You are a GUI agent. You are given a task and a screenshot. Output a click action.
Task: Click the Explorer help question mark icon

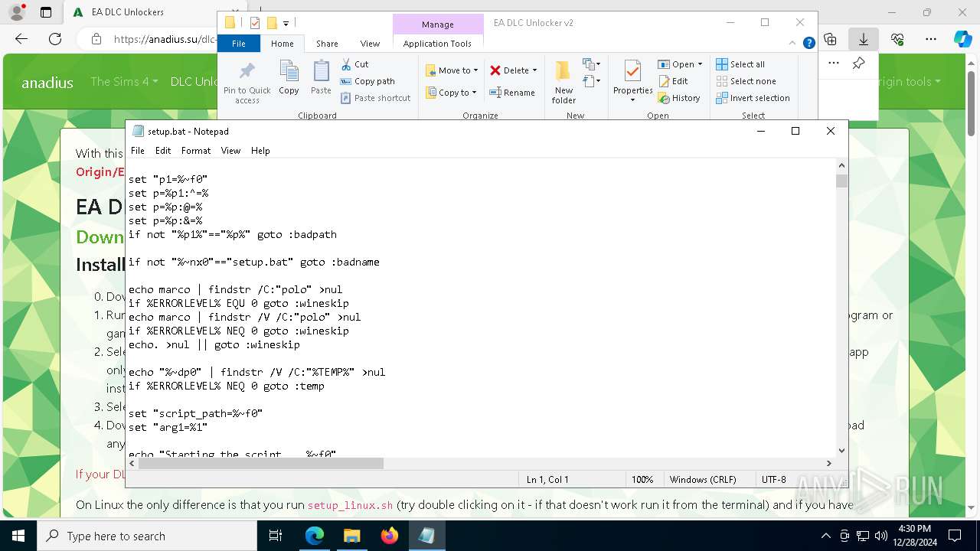[x=808, y=44]
